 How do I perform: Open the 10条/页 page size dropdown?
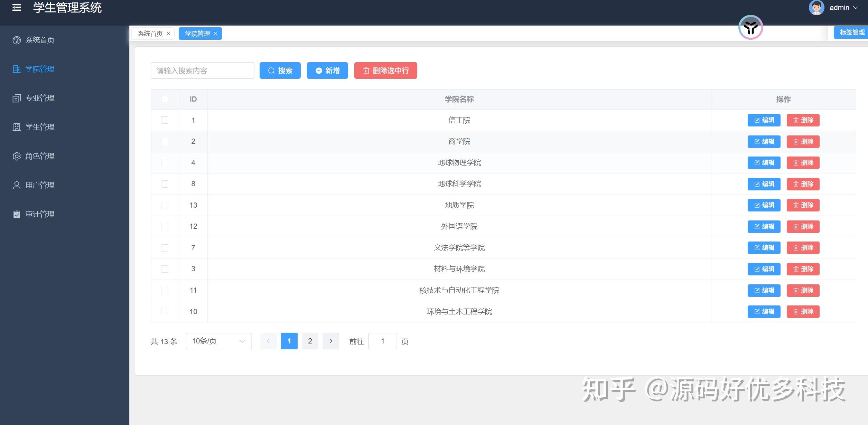point(218,341)
